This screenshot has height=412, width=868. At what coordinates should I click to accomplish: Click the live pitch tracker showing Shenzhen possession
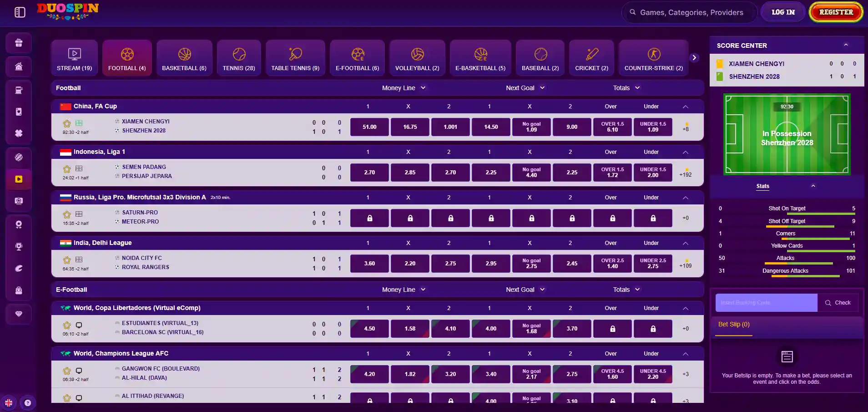787,134
